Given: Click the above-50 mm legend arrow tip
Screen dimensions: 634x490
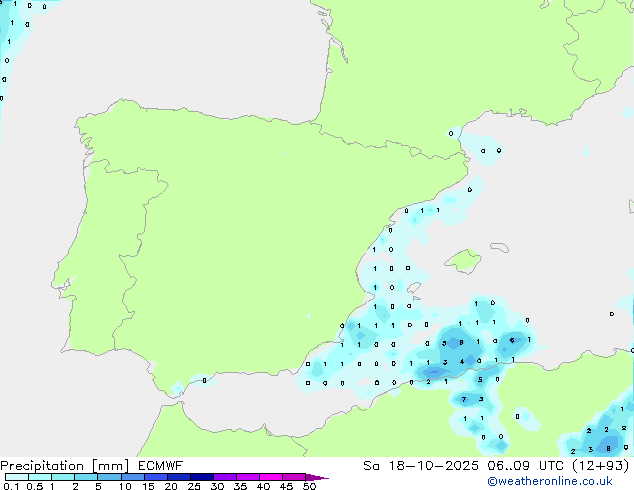Looking at the screenshot, I should 317,477.
